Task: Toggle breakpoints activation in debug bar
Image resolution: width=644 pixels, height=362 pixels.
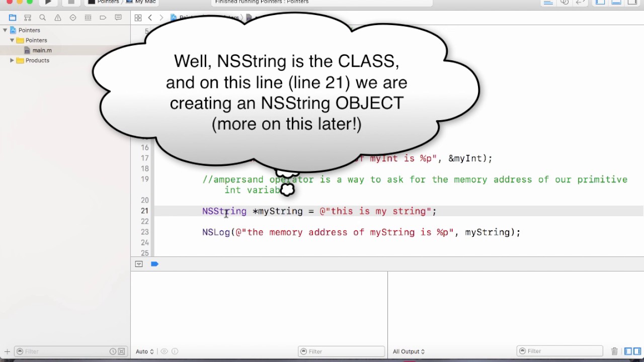Action: [x=154, y=264]
